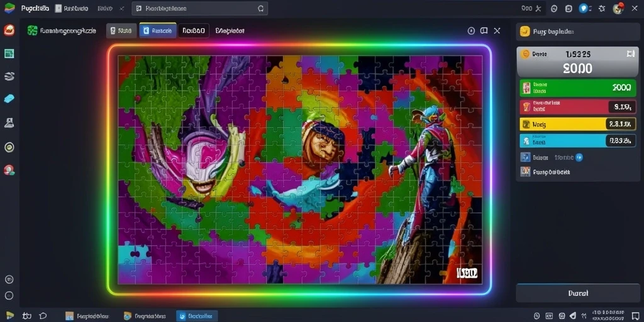The height and width of the screenshot is (322, 644).
Task: Close the browser tab using its small X
Action: click(121, 8)
